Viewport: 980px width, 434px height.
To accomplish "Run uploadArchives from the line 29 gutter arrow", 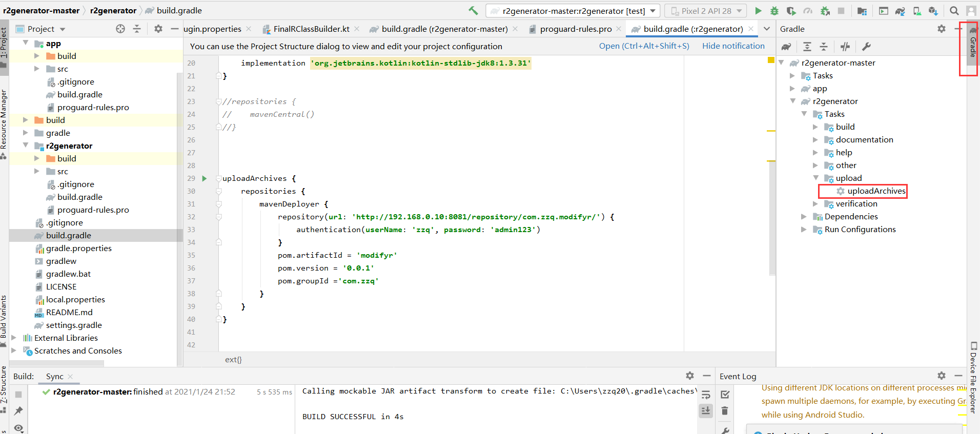I will [x=205, y=178].
